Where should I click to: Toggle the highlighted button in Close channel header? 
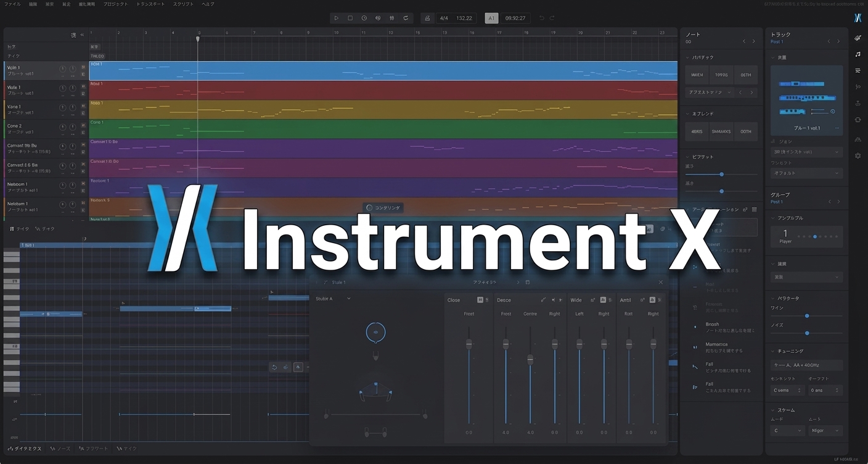pyautogui.click(x=480, y=300)
